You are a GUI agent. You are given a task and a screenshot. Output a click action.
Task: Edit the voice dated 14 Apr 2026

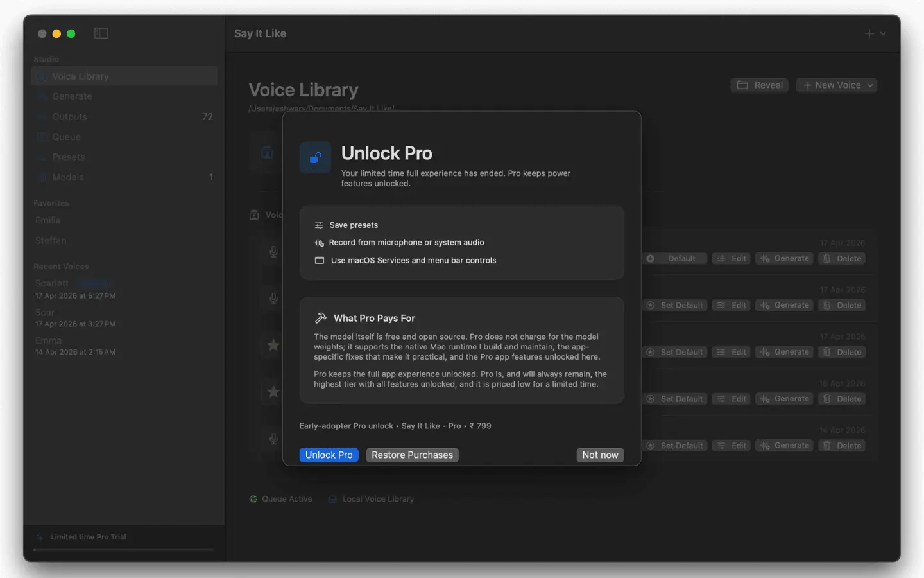(732, 446)
